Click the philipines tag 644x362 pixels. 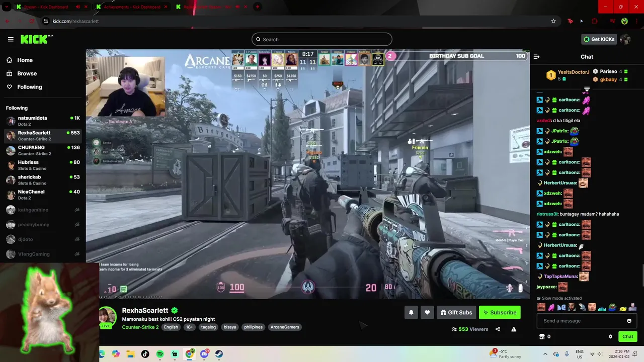click(x=254, y=327)
